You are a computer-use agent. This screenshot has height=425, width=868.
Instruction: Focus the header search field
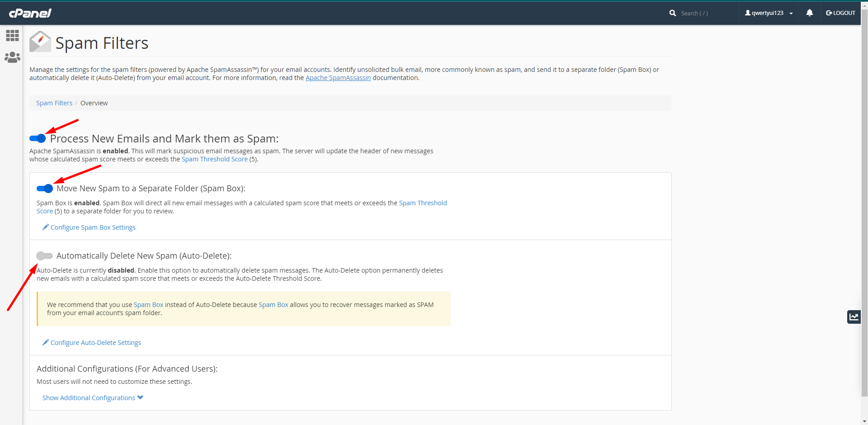click(706, 13)
